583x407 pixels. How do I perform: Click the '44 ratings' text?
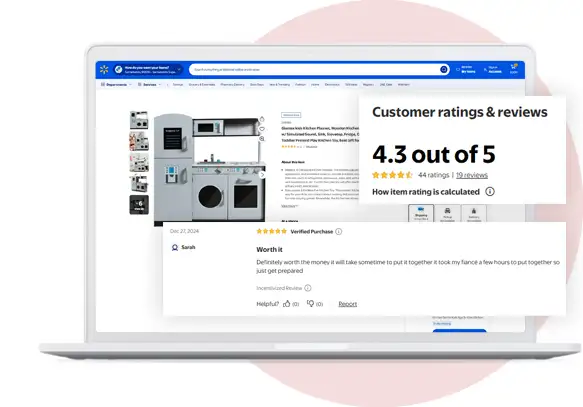(x=434, y=175)
